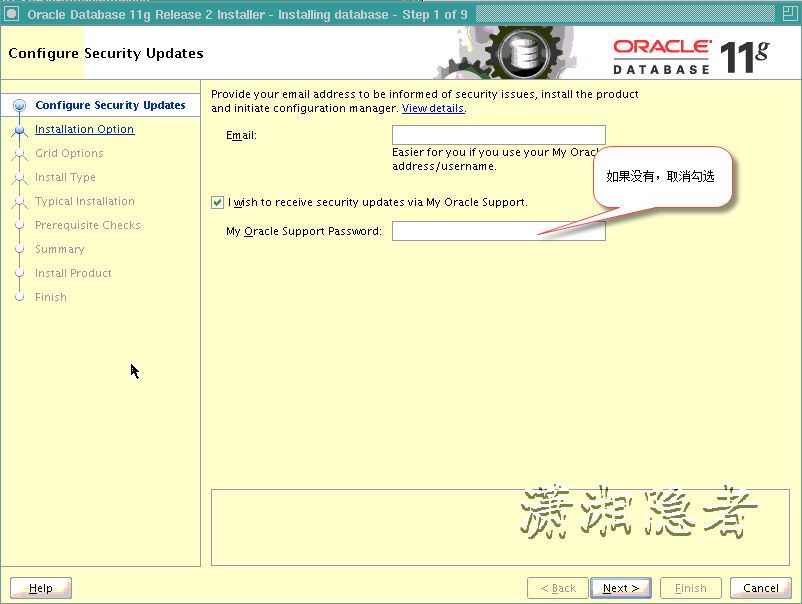Click the Installation Option step person icon
The image size is (802, 604).
[20, 129]
